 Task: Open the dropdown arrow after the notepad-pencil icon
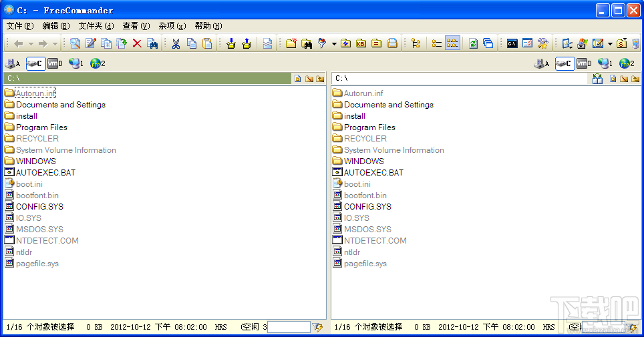(x=610, y=43)
